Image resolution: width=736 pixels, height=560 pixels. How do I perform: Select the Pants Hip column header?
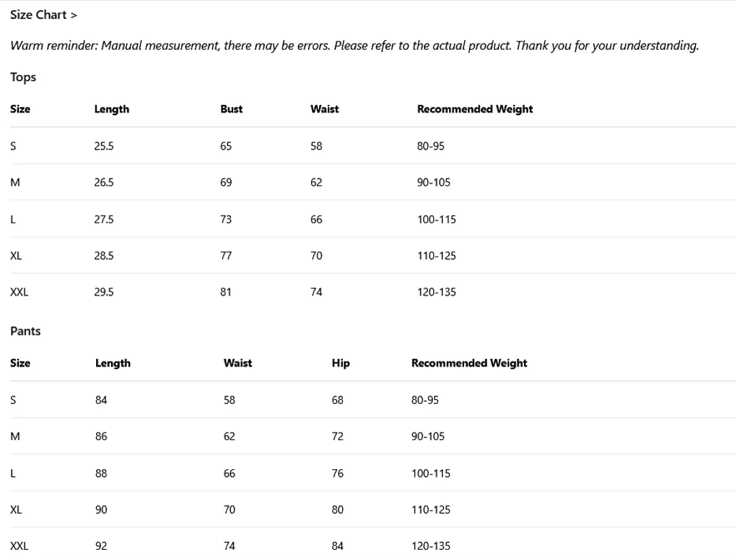pos(341,363)
